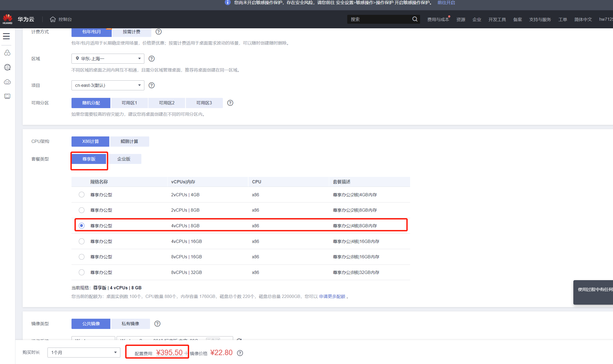The height and width of the screenshot is (364, 613).
Task: Open the hamburger menu in the sidebar
Action: [x=6, y=36]
